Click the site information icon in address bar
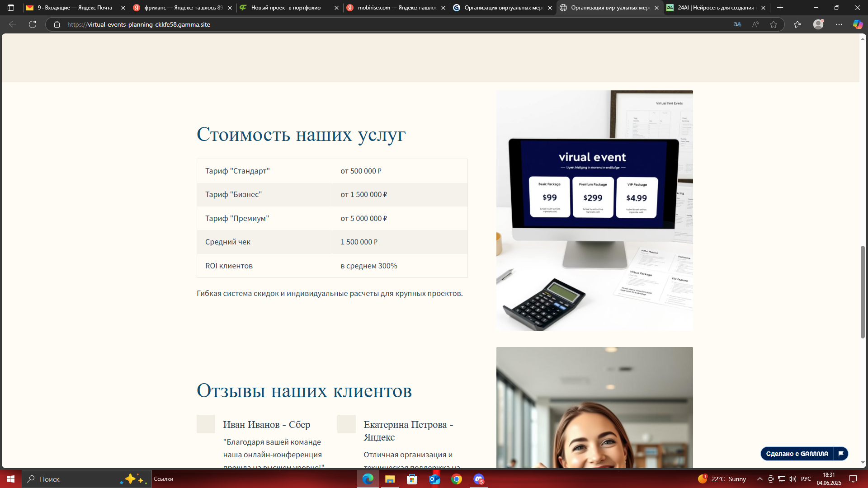This screenshot has height=488, width=868. [x=57, y=24]
